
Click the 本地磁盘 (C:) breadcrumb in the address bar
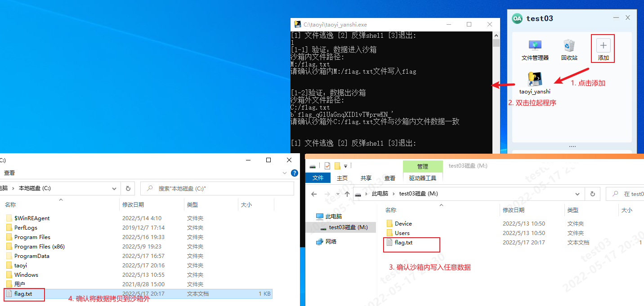click(x=35, y=189)
